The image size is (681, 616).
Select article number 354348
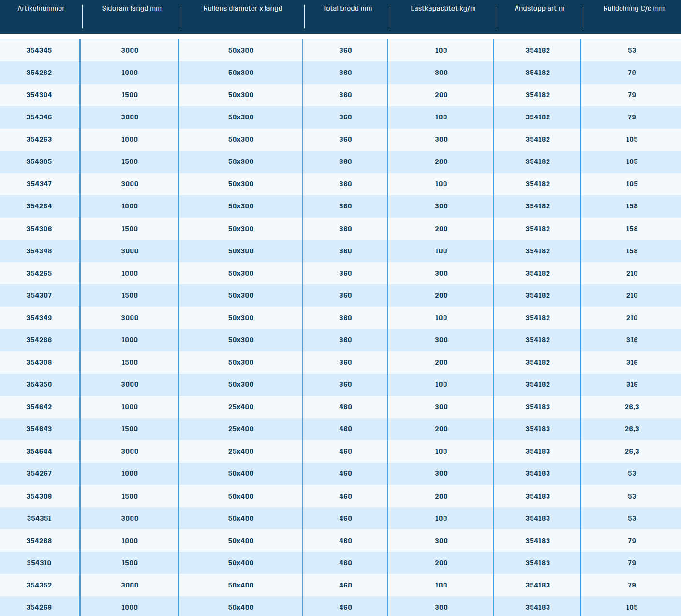click(x=39, y=251)
